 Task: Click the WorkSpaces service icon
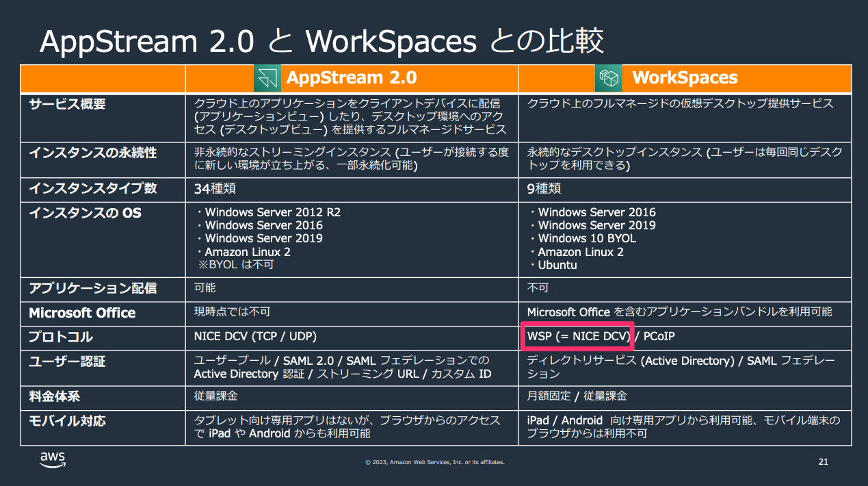[x=608, y=78]
